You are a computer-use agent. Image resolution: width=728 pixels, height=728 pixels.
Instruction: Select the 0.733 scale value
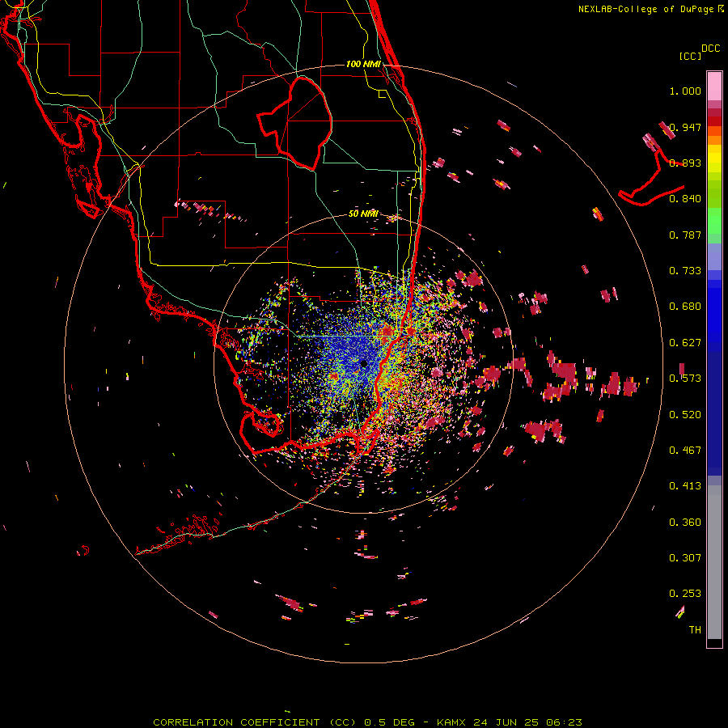click(x=685, y=271)
